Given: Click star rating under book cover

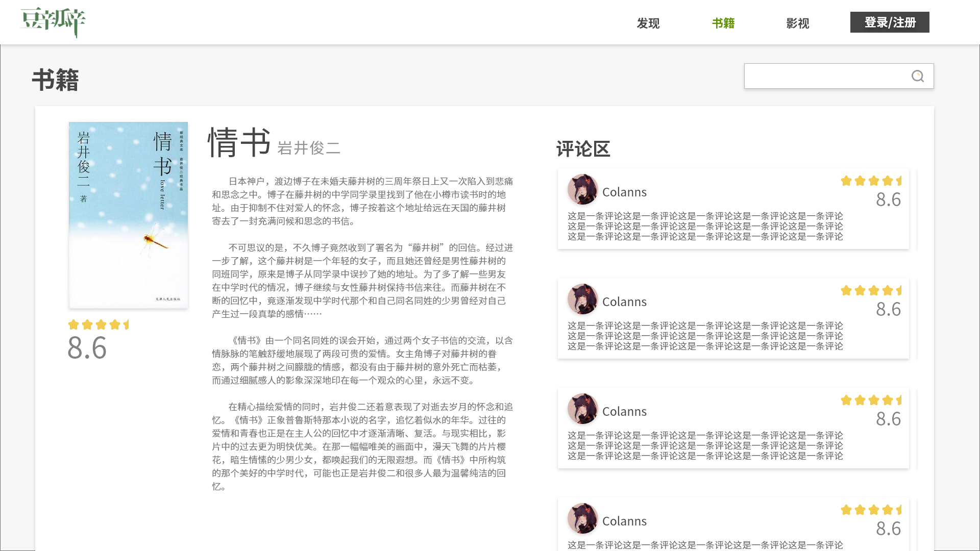Looking at the screenshot, I should (x=99, y=324).
